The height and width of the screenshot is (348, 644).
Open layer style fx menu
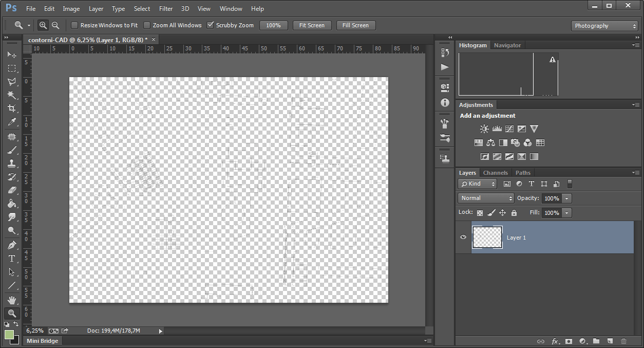click(555, 341)
